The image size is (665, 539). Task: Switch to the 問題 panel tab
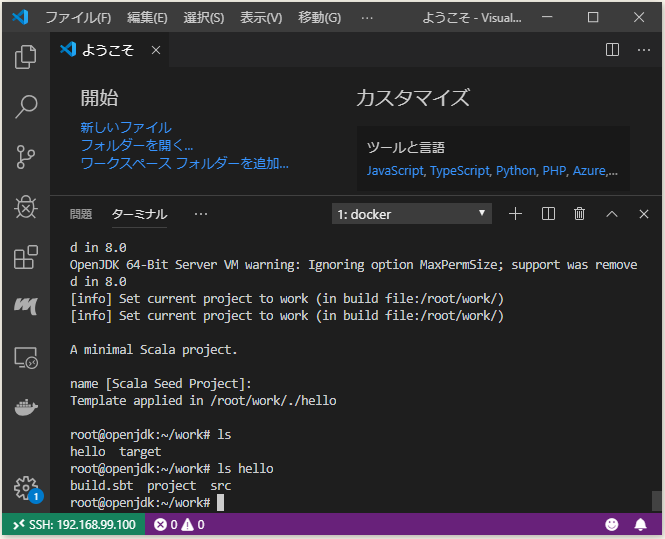[81, 214]
